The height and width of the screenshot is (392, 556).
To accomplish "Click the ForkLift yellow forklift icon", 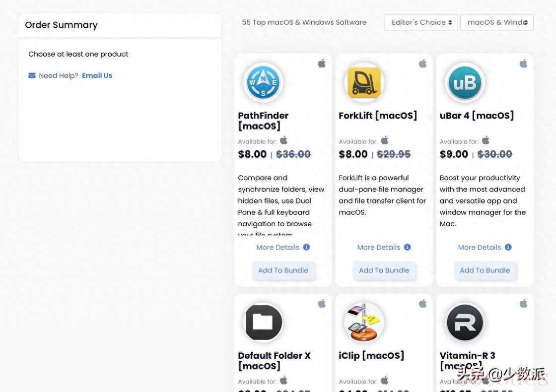I will pos(364,82).
